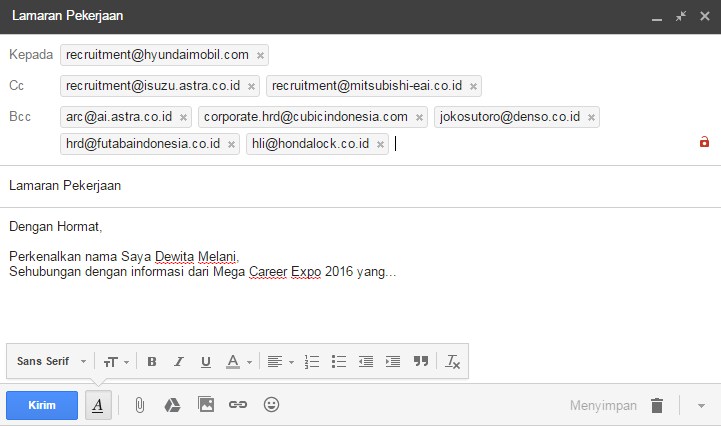Open more options arrow beside the trash icon
Image resolution: width=721 pixels, height=426 pixels.
(x=701, y=406)
